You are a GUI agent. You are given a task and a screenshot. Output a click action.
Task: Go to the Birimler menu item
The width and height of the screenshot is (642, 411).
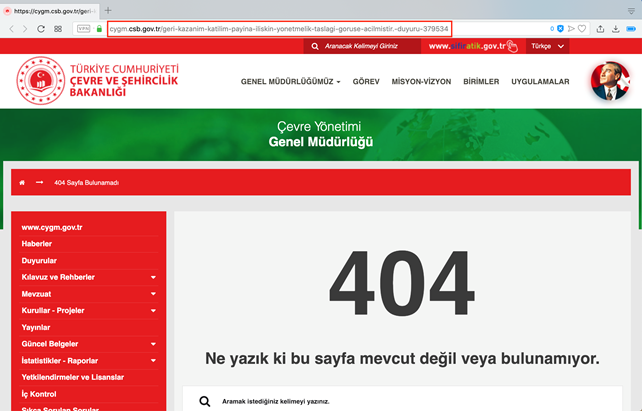click(x=481, y=82)
